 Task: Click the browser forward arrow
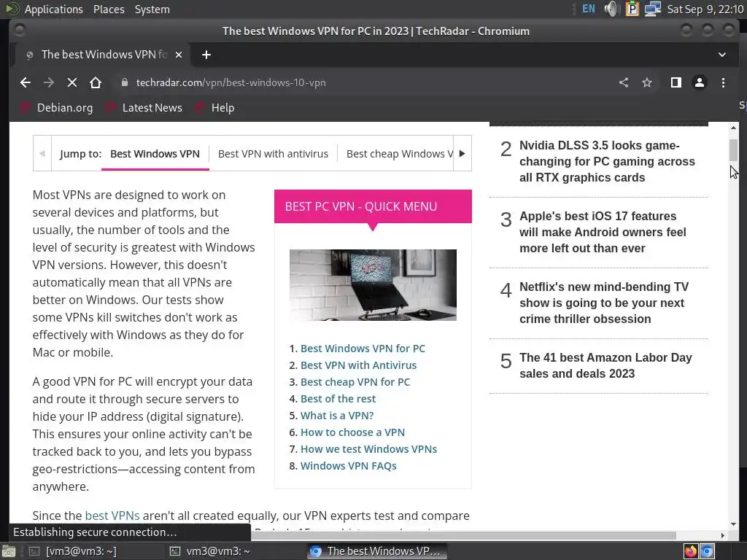[49, 82]
